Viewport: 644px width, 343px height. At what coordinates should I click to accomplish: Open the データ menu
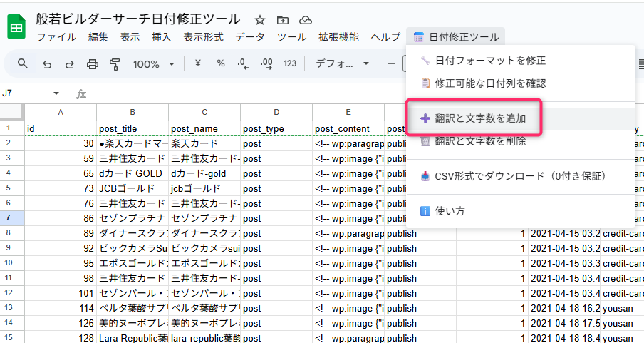(x=250, y=37)
